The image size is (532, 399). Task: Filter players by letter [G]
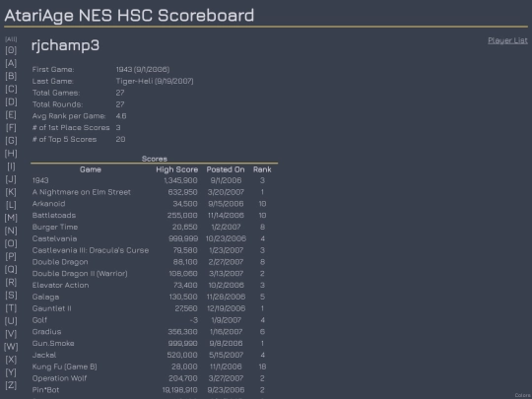pos(11,141)
